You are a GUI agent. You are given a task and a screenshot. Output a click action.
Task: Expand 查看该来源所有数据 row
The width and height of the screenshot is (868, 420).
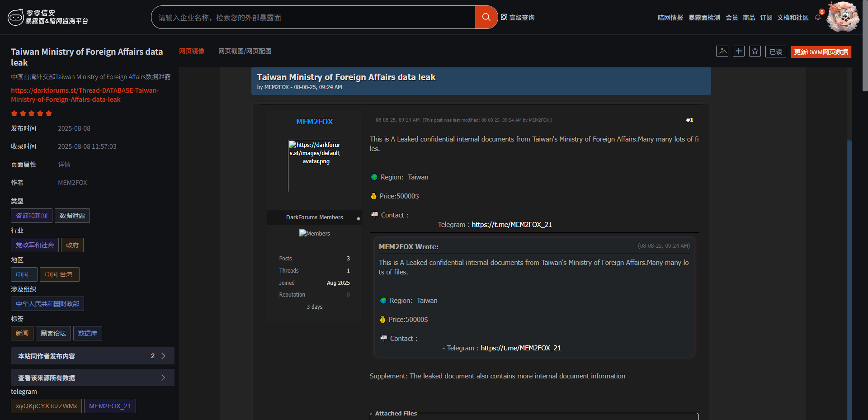(x=93, y=378)
